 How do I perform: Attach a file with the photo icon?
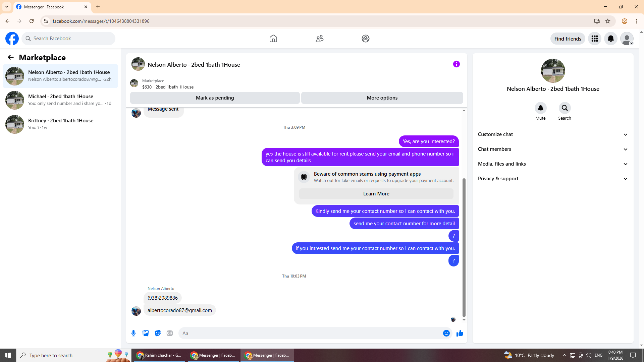146,333
